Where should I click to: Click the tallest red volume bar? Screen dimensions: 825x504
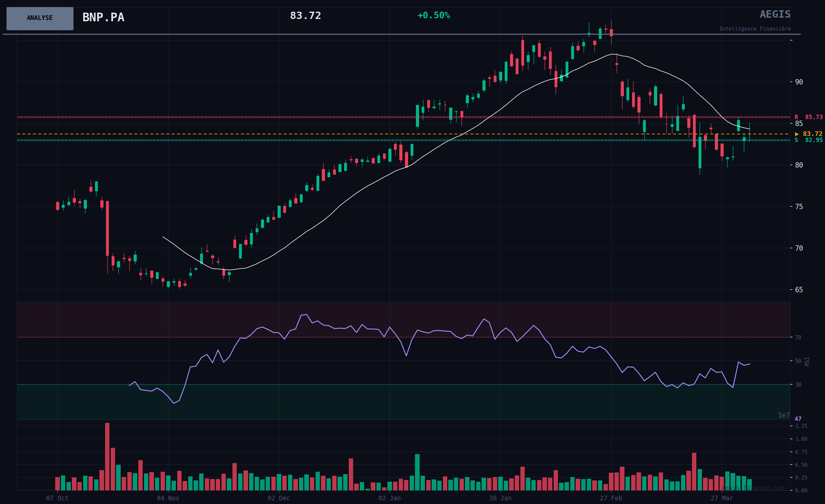coord(107,457)
